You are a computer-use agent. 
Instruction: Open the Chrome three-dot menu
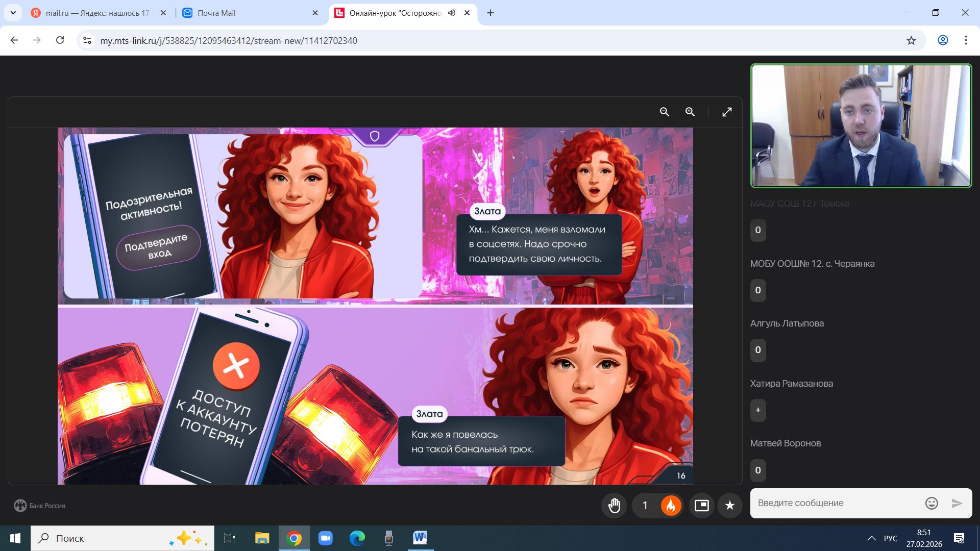click(x=966, y=40)
